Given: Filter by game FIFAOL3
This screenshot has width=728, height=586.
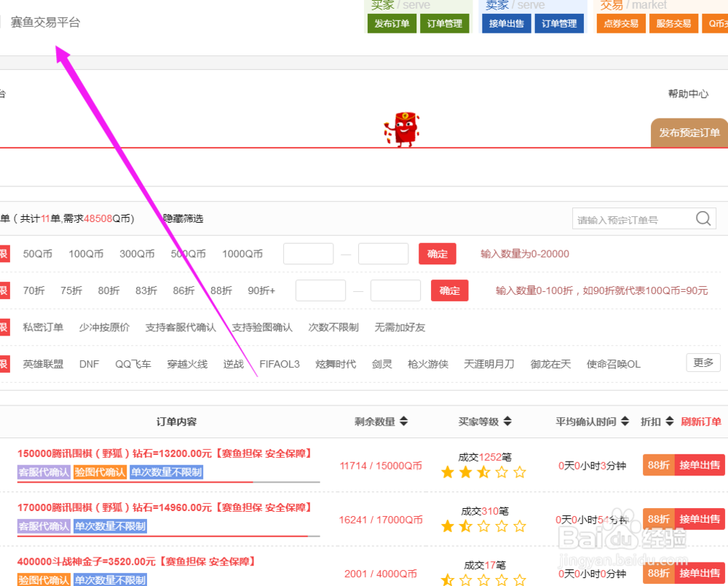Looking at the screenshot, I should pos(280,364).
